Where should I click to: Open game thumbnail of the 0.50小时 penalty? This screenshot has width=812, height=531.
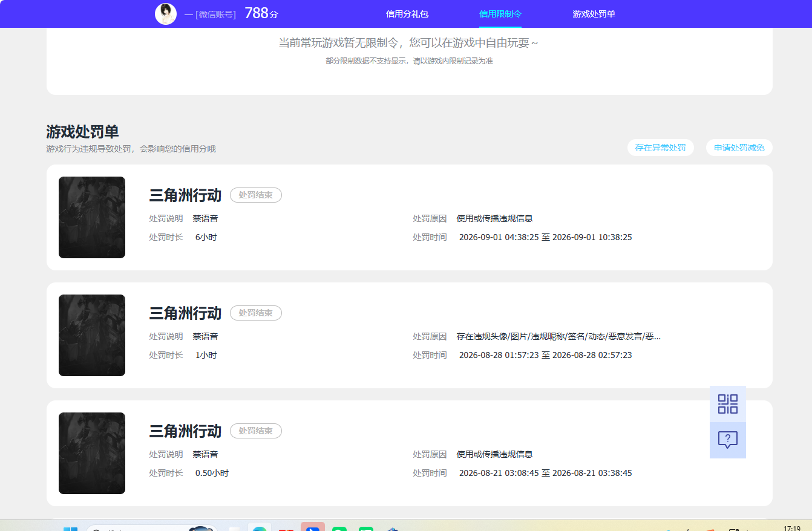(x=92, y=453)
